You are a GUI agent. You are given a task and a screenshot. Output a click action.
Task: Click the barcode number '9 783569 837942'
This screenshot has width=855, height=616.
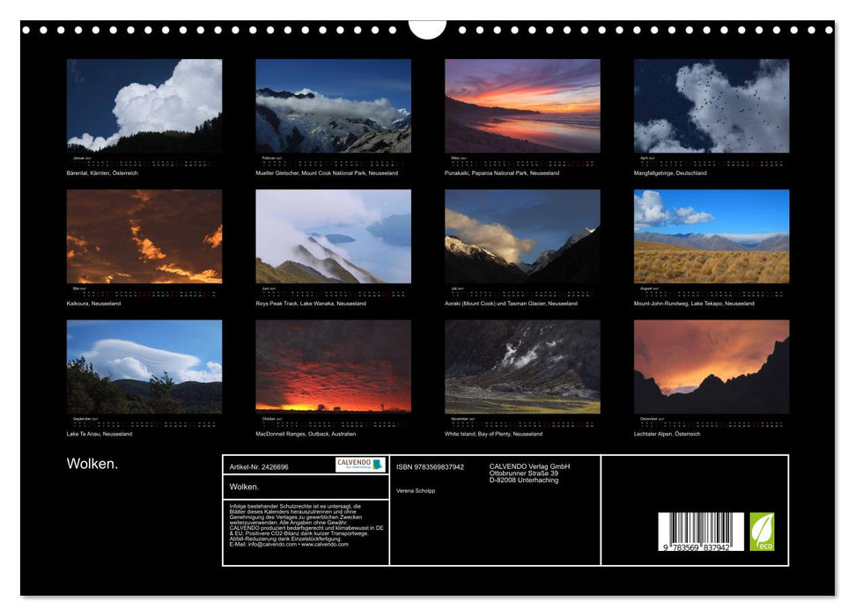pyautogui.click(x=697, y=547)
